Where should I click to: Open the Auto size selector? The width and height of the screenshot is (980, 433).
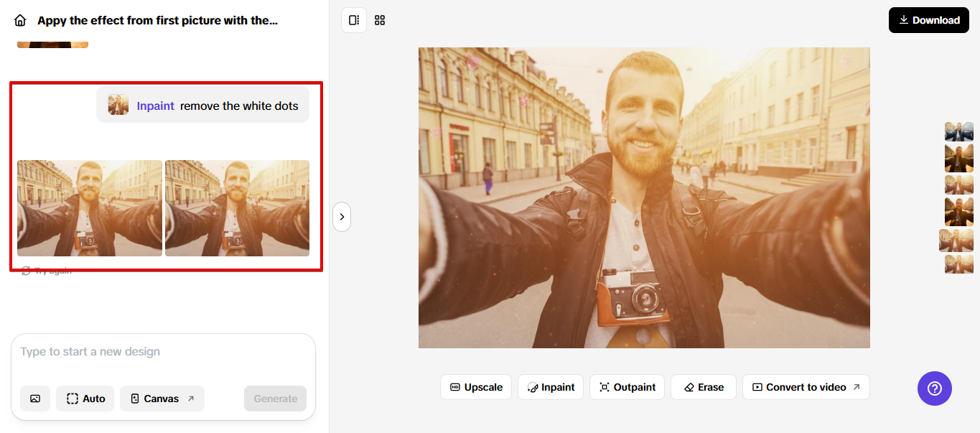[85, 399]
